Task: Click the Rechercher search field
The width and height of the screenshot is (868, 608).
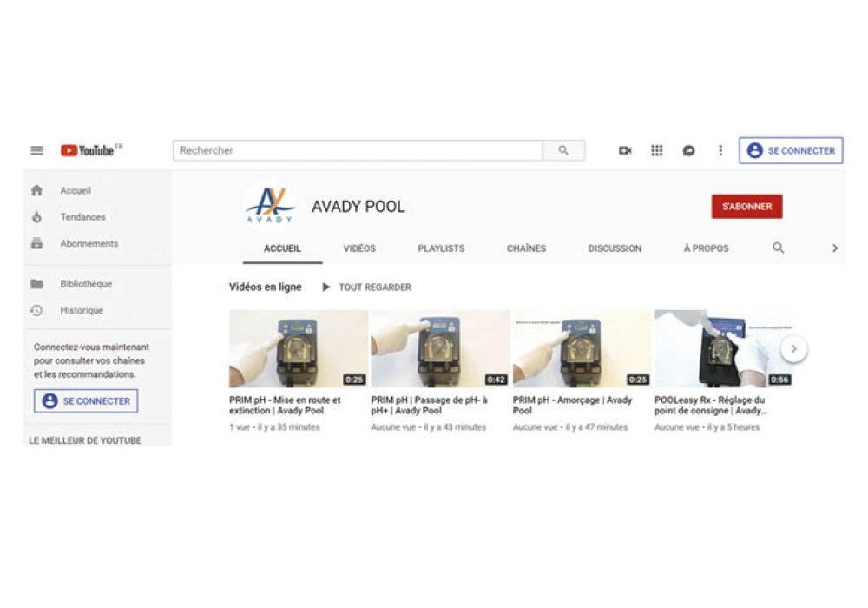Action: 358,150
